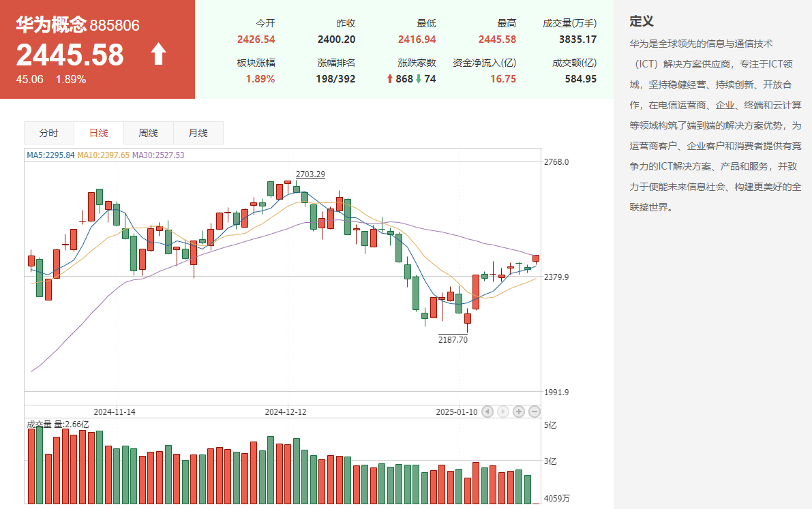Click 资金净流入 value 16.75
The image size is (812, 509).
pos(503,79)
